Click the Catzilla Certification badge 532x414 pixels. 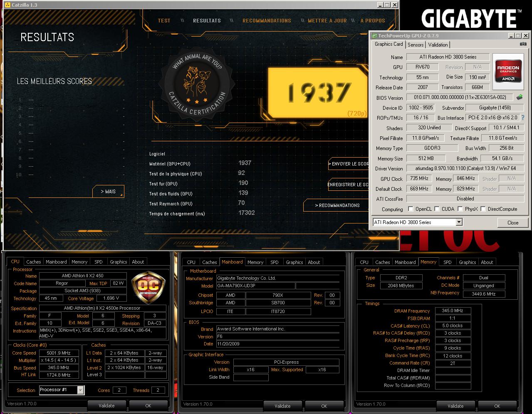coord(196,84)
